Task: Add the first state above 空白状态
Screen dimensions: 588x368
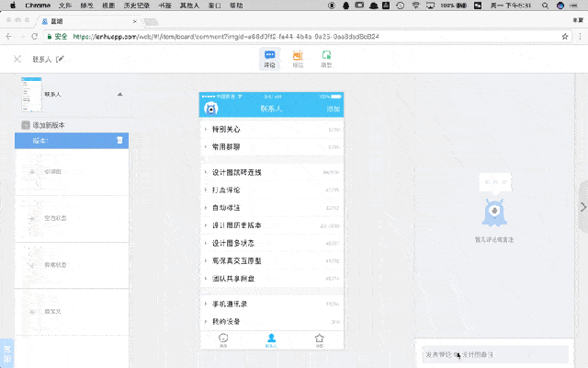Action: point(72,172)
